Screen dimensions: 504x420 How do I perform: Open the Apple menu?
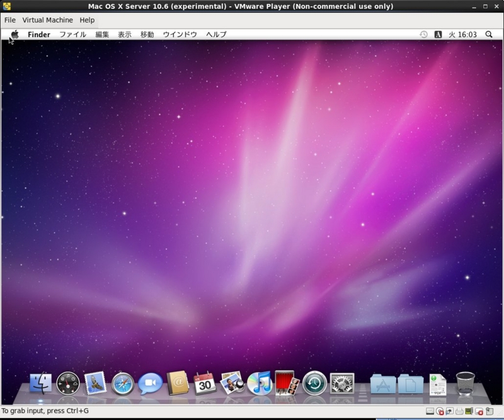pyautogui.click(x=14, y=34)
